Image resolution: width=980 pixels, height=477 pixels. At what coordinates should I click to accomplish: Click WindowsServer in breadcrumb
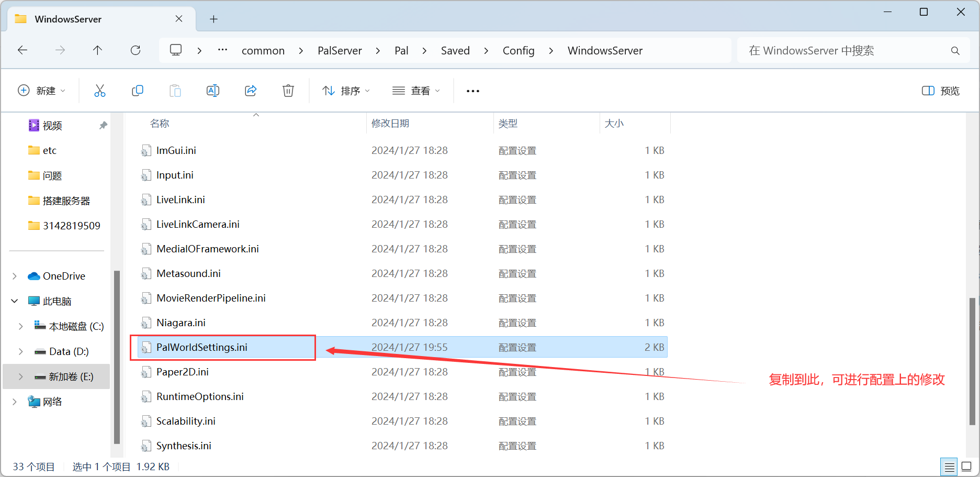[605, 51]
